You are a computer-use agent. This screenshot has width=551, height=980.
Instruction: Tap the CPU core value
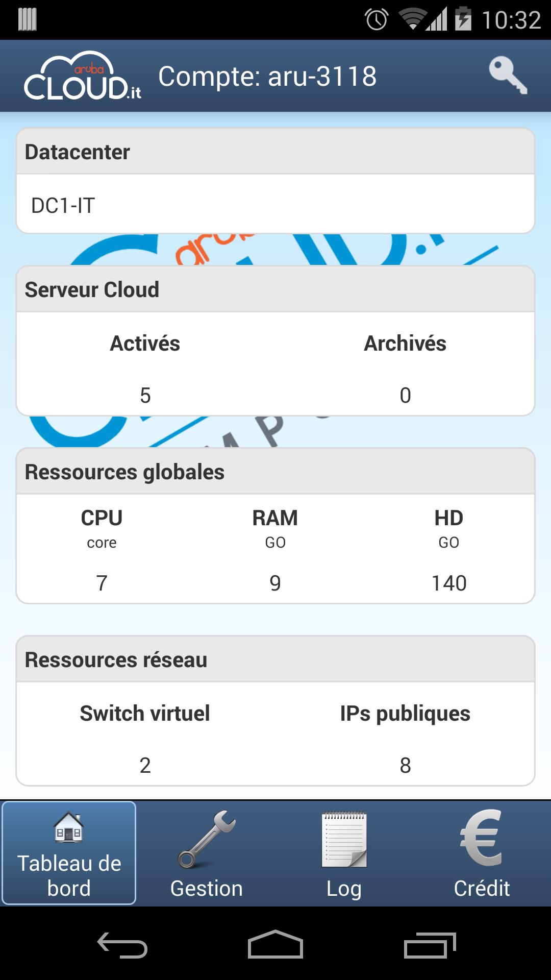coord(102,583)
